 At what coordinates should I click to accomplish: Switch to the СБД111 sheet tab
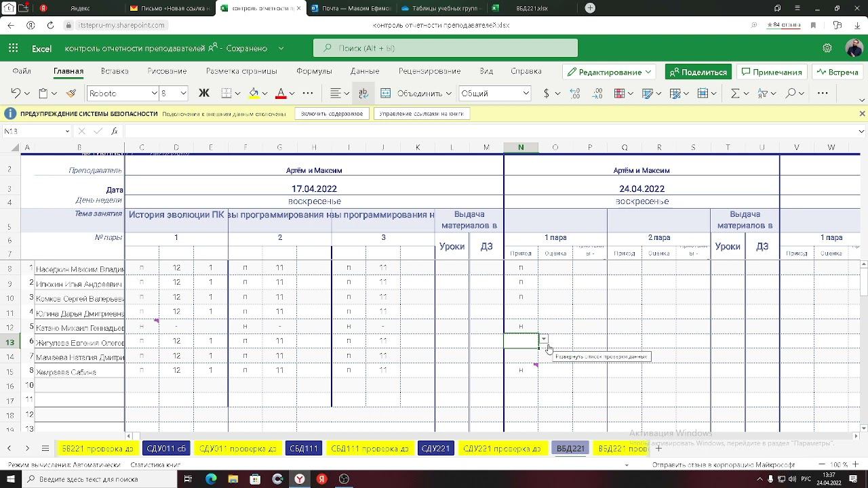click(304, 449)
